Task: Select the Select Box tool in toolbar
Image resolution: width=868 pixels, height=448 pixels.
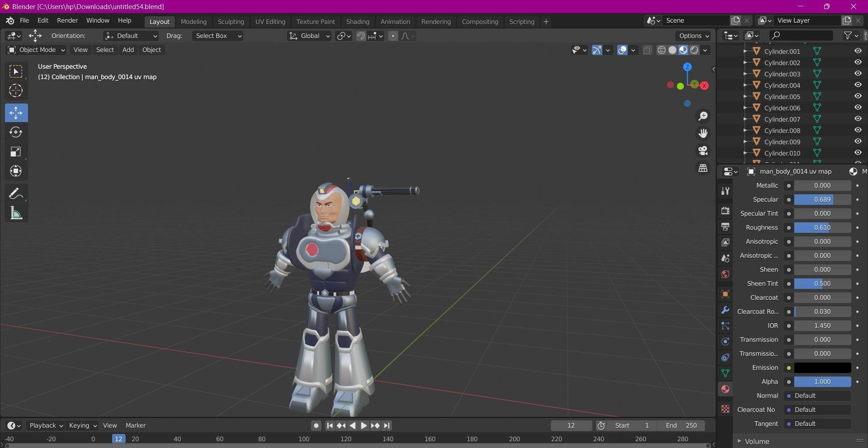Action: (x=16, y=72)
